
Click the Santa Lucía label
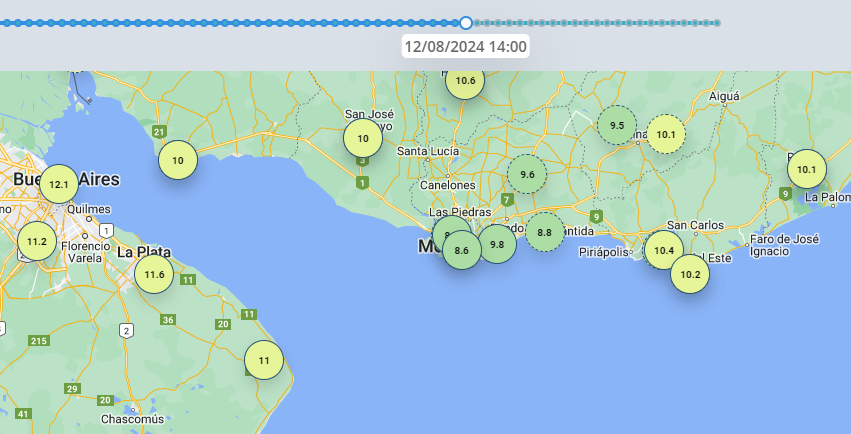428,151
